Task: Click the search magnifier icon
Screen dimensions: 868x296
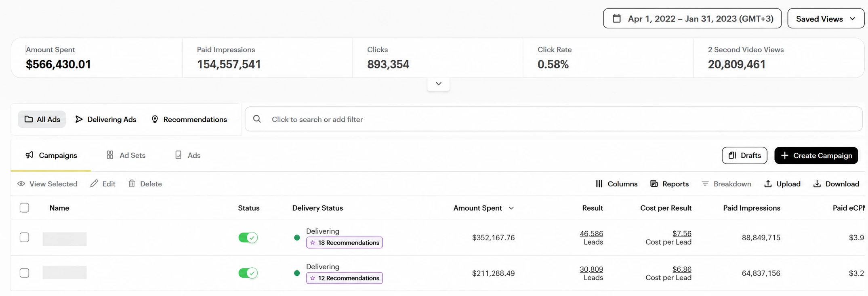Action: point(257,119)
